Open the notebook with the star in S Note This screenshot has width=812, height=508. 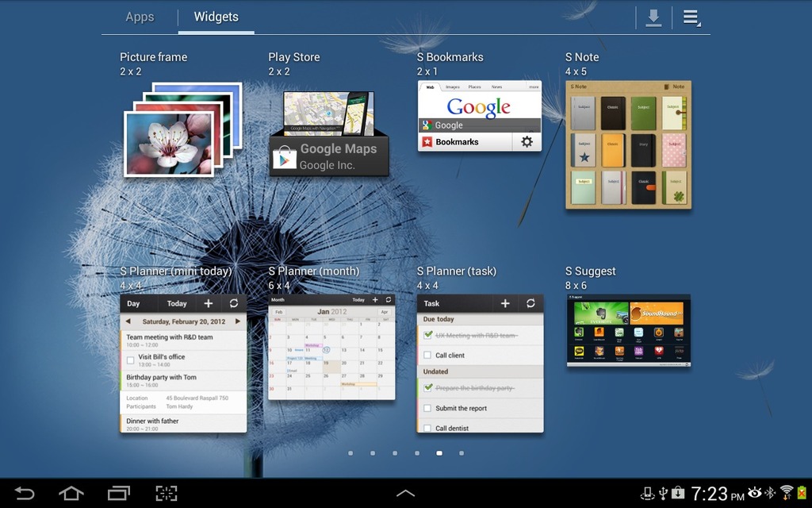tap(584, 150)
